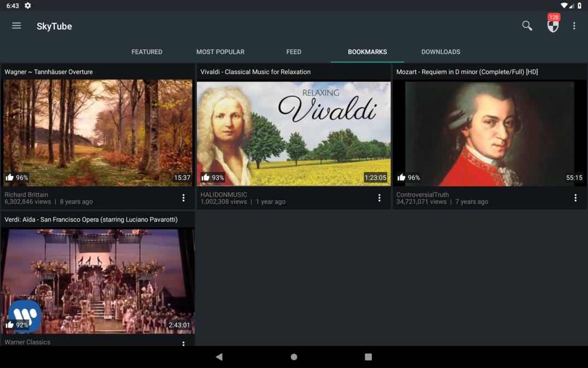The image size is (588, 368).
Task: Open the Downloads tab
Action: tap(440, 52)
